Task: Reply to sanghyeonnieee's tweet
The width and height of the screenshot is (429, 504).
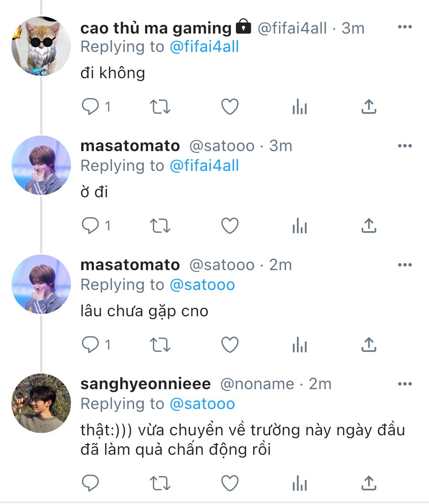Action: 90,483
